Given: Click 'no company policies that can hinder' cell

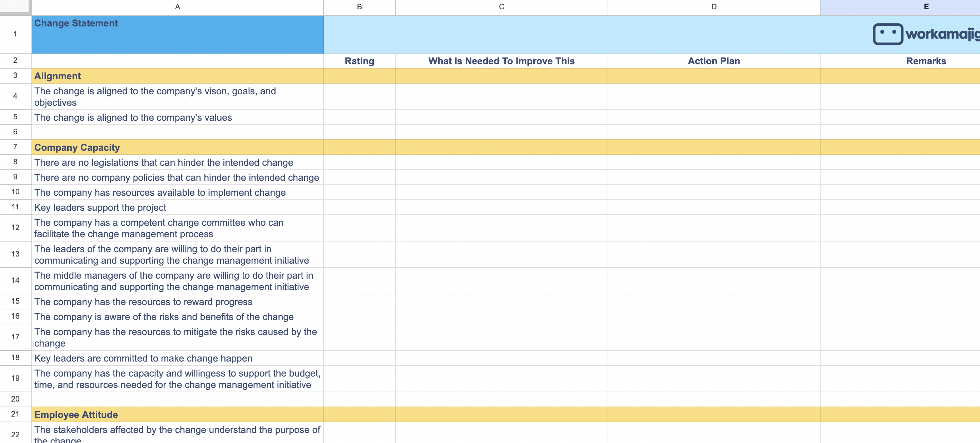Looking at the screenshot, I should 178,178.
